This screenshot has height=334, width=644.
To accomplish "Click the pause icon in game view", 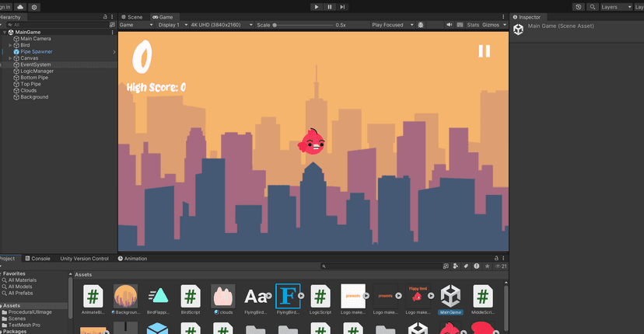I will coord(484,51).
